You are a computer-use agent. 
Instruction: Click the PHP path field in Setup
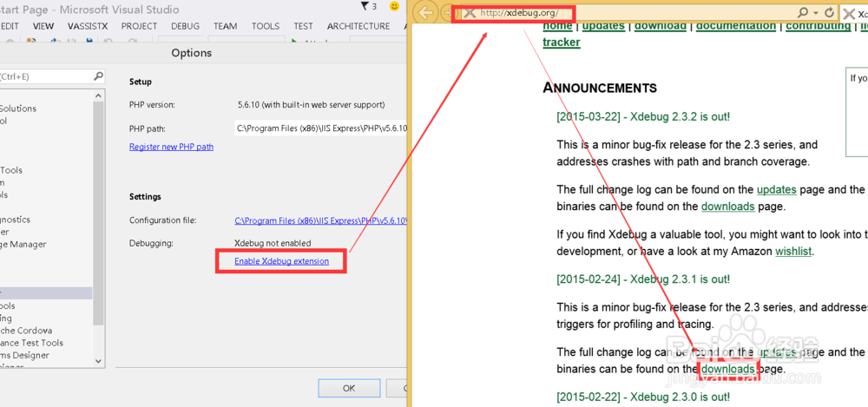(320, 128)
